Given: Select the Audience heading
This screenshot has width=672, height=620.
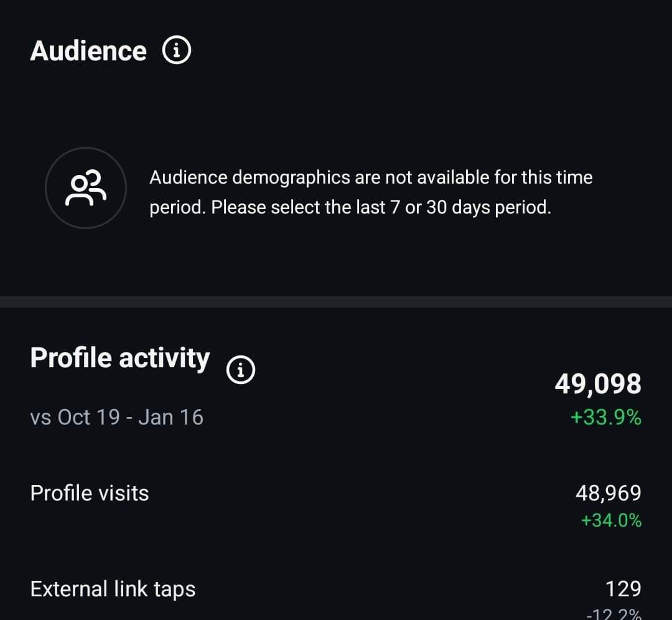Looking at the screenshot, I should tap(88, 51).
